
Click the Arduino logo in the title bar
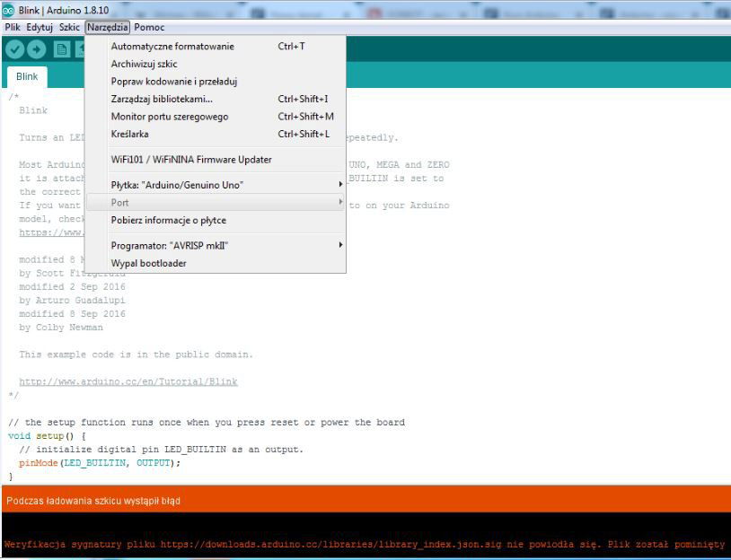pos(8,10)
